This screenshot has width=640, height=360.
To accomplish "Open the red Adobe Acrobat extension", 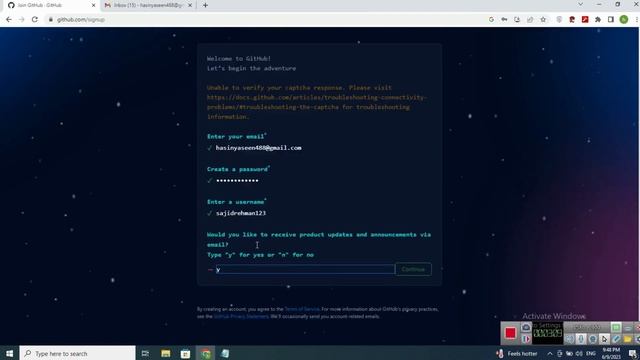I will click(x=585, y=19).
